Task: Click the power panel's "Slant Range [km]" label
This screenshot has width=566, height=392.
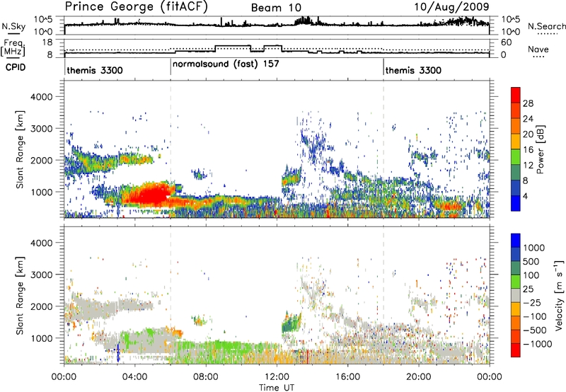Action: click(20, 149)
